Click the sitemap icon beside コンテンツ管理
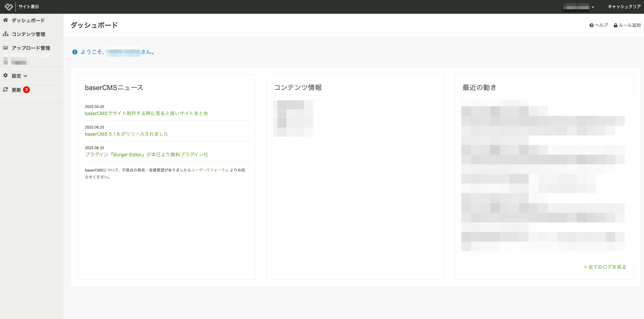The height and width of the screenshot is (319, 644). pyautogui.click(x=5, y=34)
